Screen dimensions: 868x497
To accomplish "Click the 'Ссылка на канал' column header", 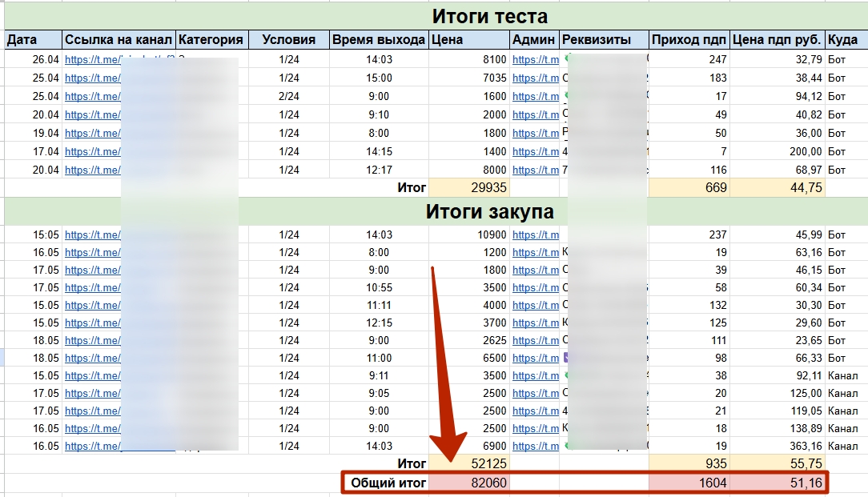I will point(119,40).
